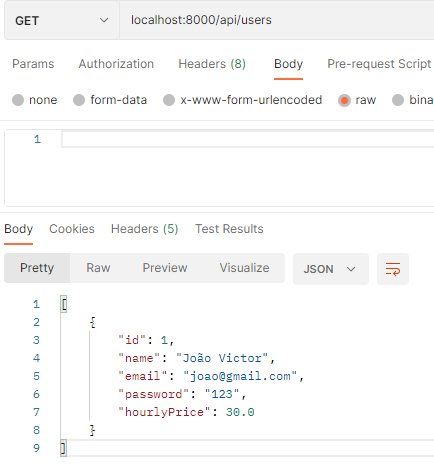434x467 pixels.
Task: Select the request Body tab
Action: (x=288, y=64)
